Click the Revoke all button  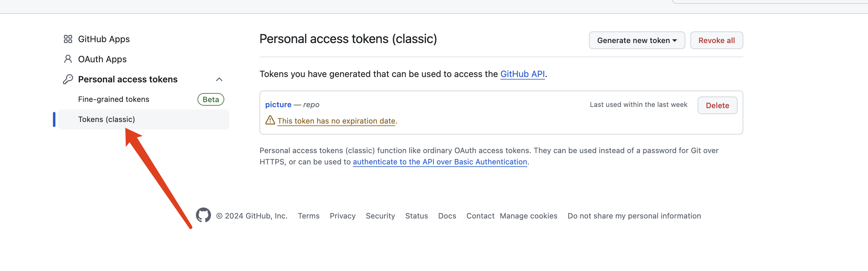pos(717,40)
